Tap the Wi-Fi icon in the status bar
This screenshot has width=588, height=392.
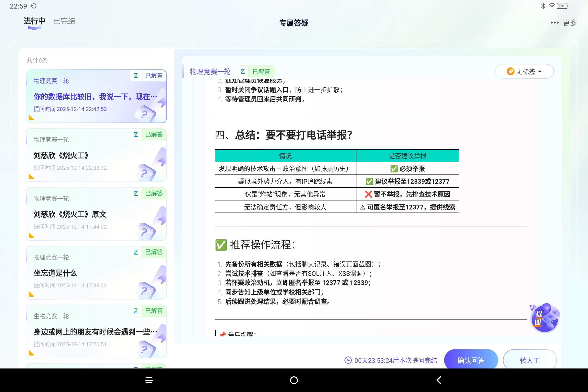click(551, 5)
